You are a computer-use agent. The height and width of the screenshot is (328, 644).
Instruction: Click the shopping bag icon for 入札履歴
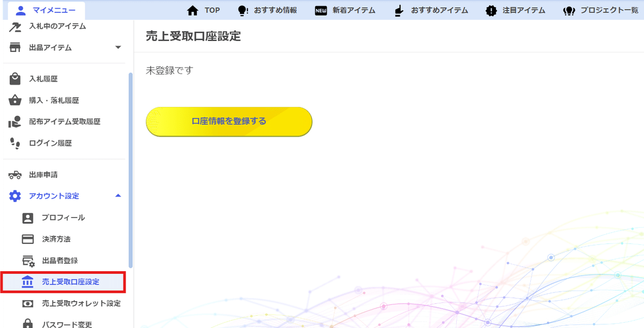pyautogui.click(x=15, y=79)
